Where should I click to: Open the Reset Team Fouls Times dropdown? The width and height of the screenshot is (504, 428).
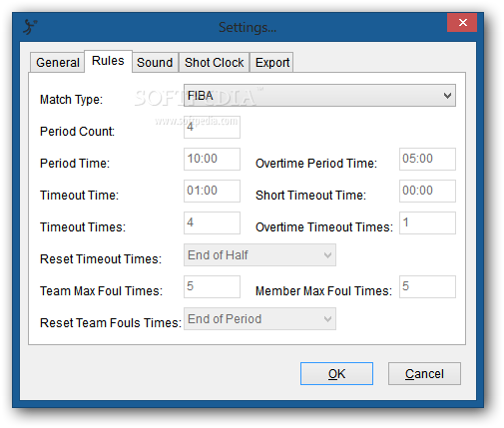point(259,319)
